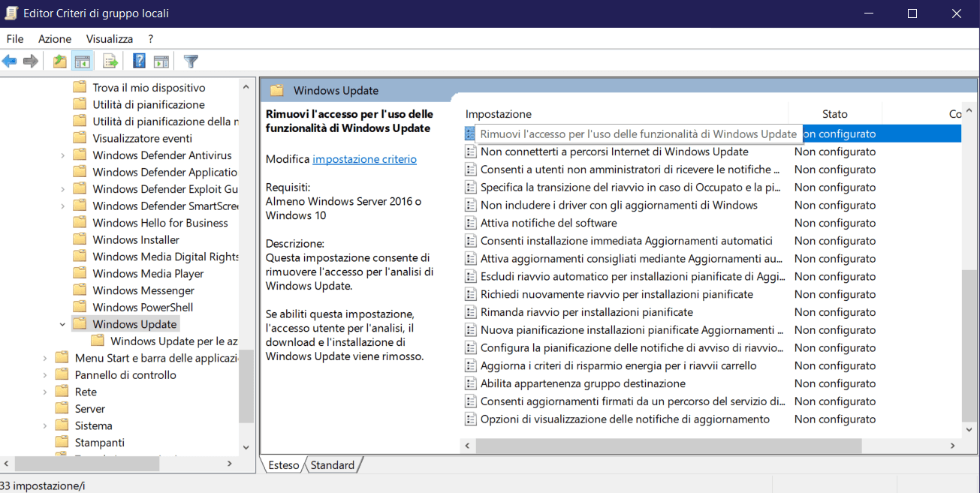Select Trova il mio dispositivo tree folder
Screen dimensions: 980x493
pos(149,88)
